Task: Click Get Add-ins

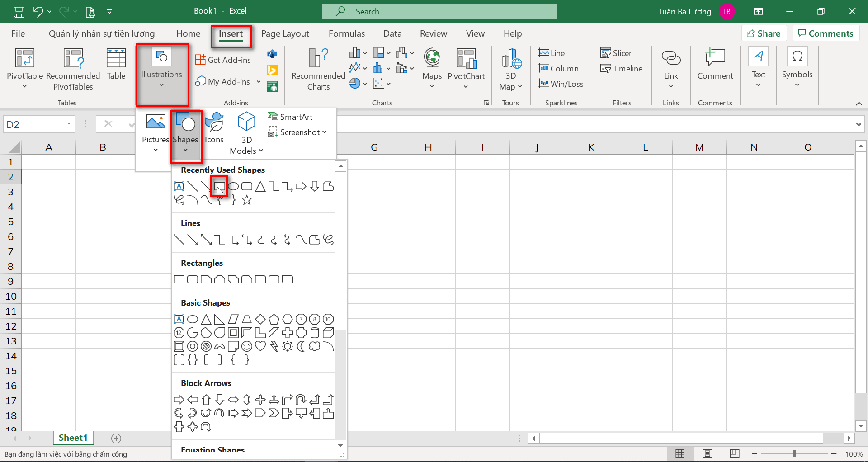Action: click(x=223, y=60)
